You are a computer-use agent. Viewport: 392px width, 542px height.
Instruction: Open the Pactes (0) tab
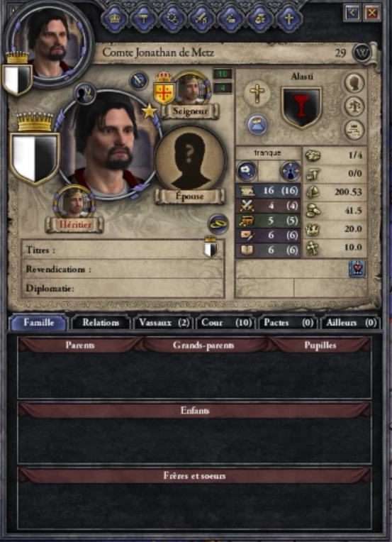[x=289, y=323]
